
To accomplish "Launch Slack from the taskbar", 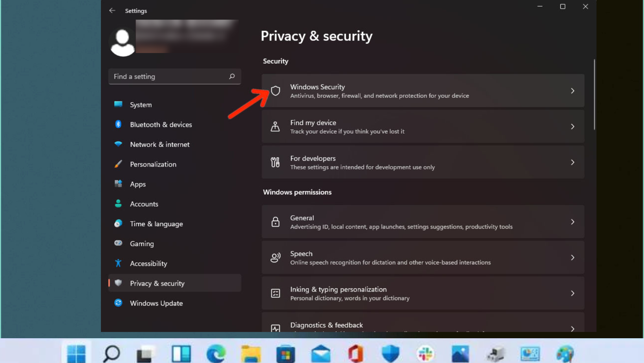I will 425,353.
